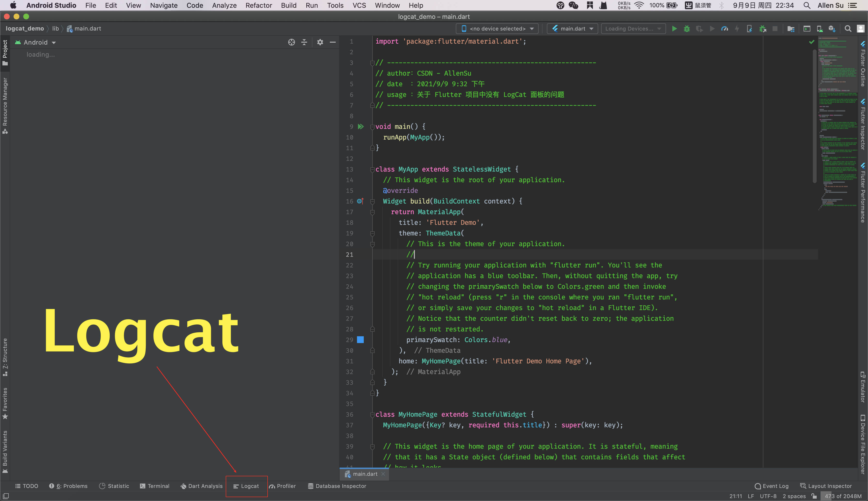Open the Refactor menu

tap(258, 5)
